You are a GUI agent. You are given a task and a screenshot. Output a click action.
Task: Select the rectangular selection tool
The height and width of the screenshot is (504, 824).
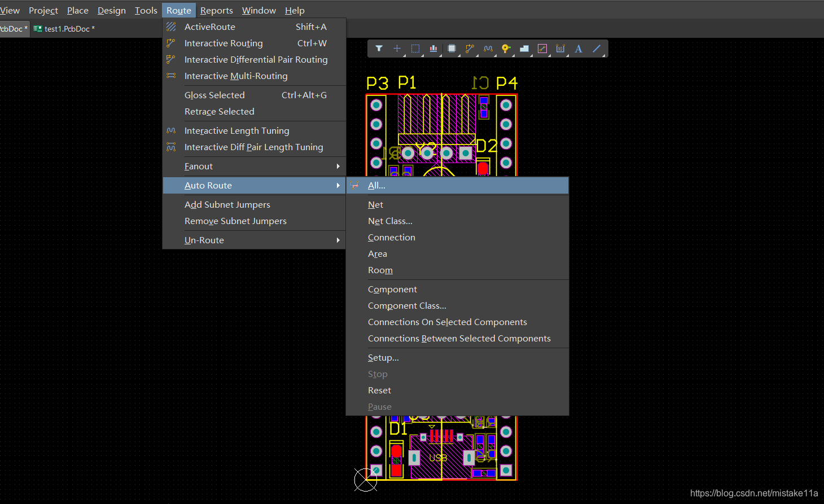click(415, 49)
